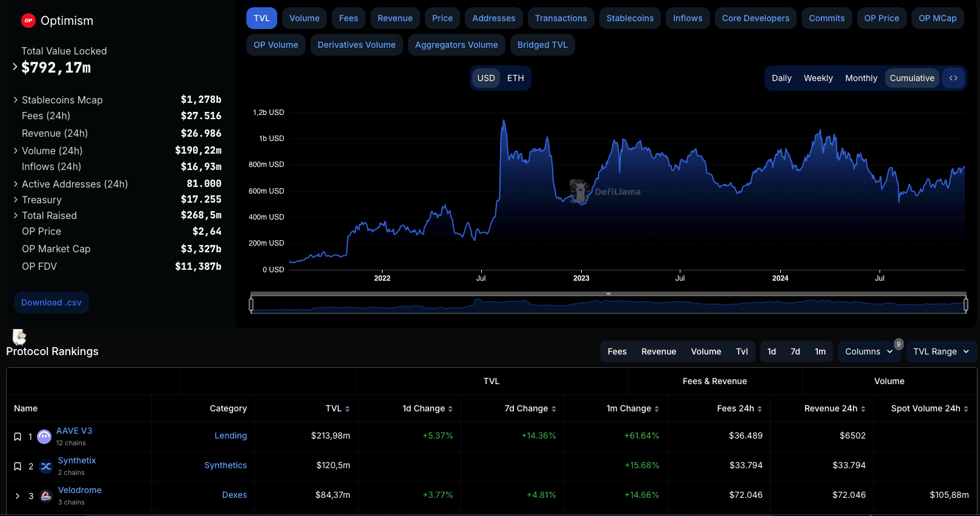Sort by 7d Change column
This screenshot has width=980, height=516.
coord(554,409)
